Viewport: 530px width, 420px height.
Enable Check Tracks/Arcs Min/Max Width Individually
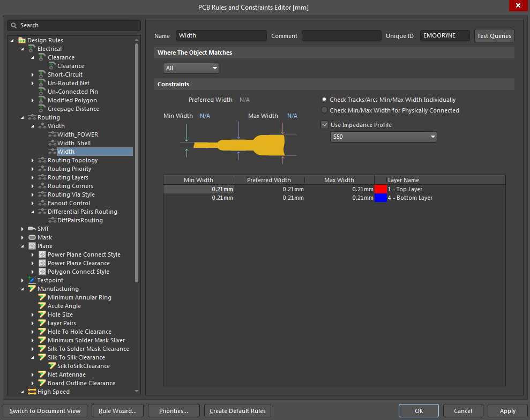point(324,99)
